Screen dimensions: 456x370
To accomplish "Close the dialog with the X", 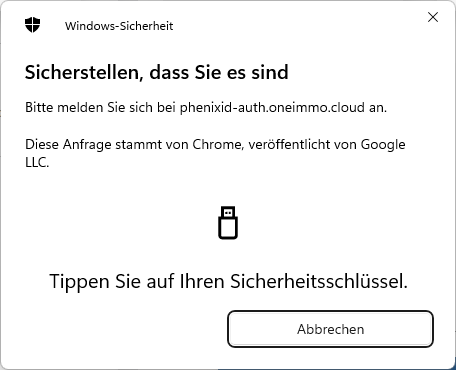I will [433, 17].
